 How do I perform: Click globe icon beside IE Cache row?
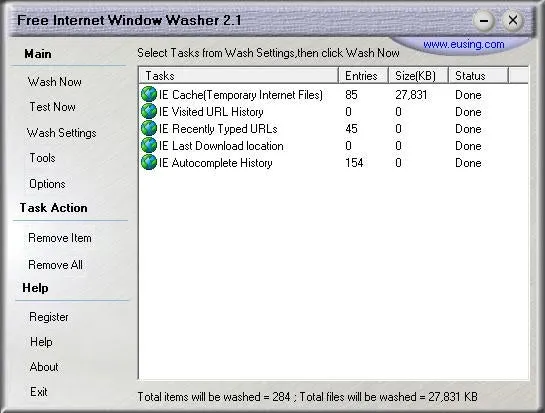click(149, 94)
